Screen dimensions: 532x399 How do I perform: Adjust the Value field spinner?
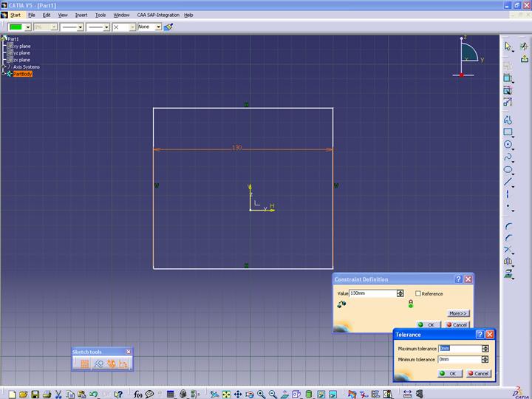coord(400,293)
